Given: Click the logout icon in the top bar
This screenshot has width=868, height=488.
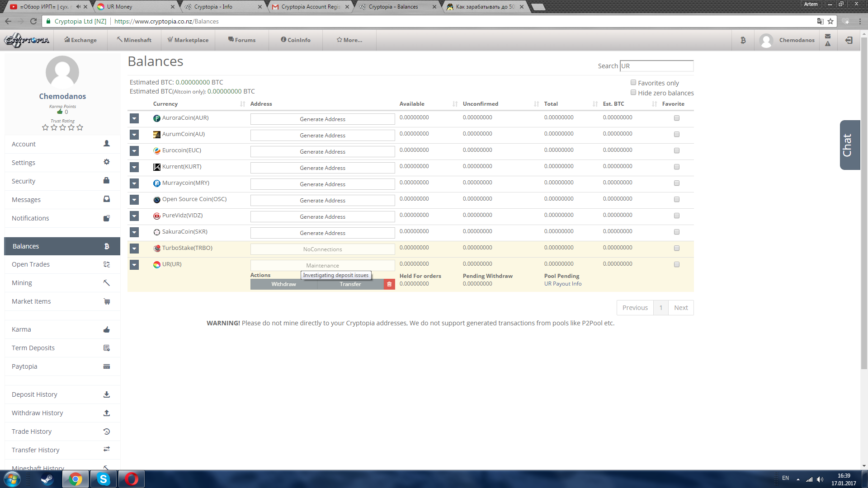Looking at the screenshot, I should tap(849, 40).
